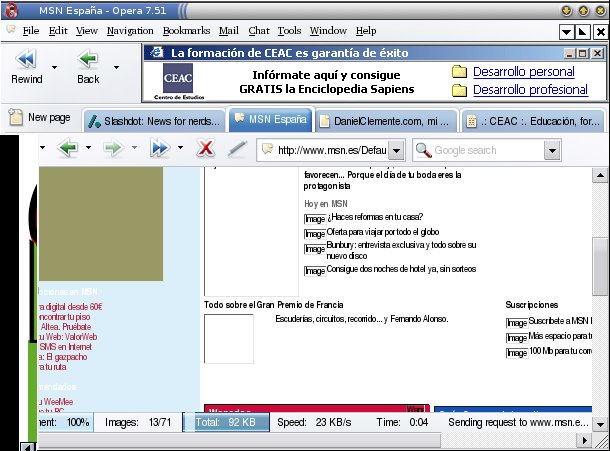The width and height of the screenshot is (610, 451).
Task: Click the Rewind button
Action: pyautogui.click(x=26, y=67)
